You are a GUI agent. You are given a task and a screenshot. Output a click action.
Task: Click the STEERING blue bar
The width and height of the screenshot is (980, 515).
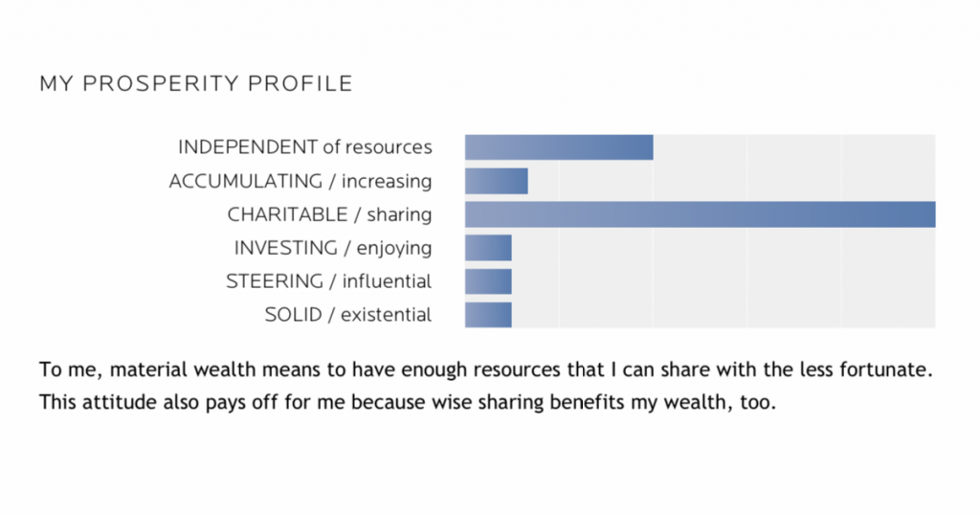pos(488,281)
